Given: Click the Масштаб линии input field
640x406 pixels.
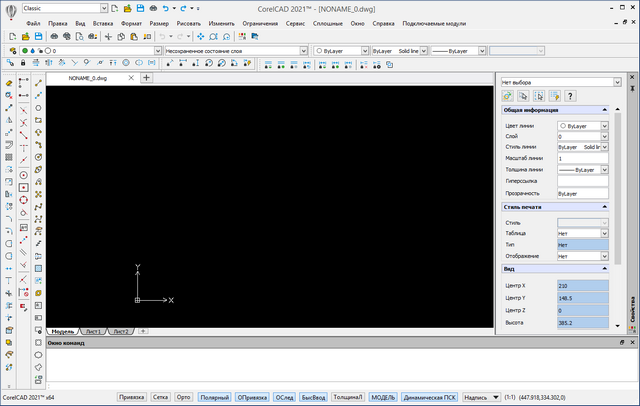Looking at the screenshot, I should [582, 158].
